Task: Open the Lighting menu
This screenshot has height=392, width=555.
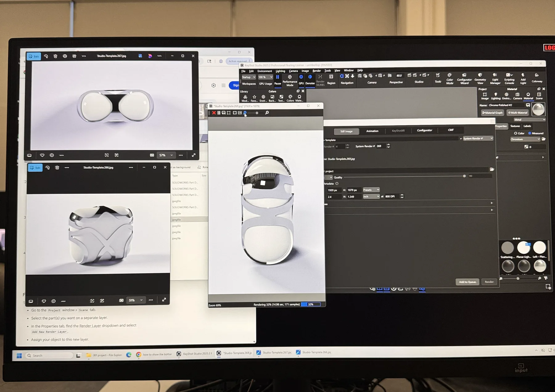Action: click(x=280, y=71)
